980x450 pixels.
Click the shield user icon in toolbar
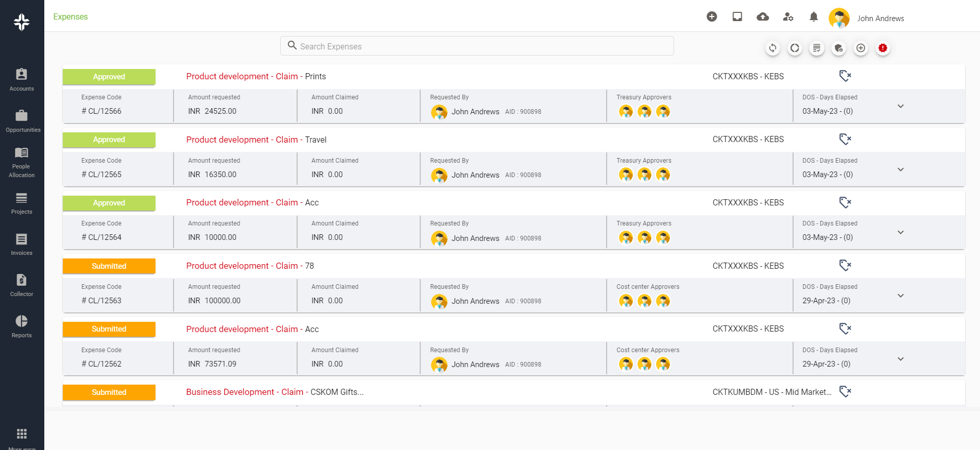[x=839, y=48]
